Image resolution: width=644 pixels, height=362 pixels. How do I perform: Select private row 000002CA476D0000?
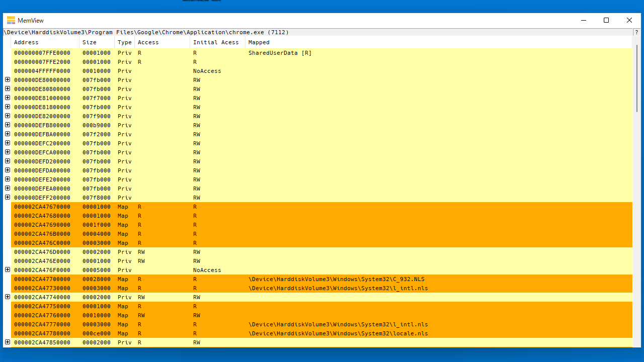[x=321, y=252]
